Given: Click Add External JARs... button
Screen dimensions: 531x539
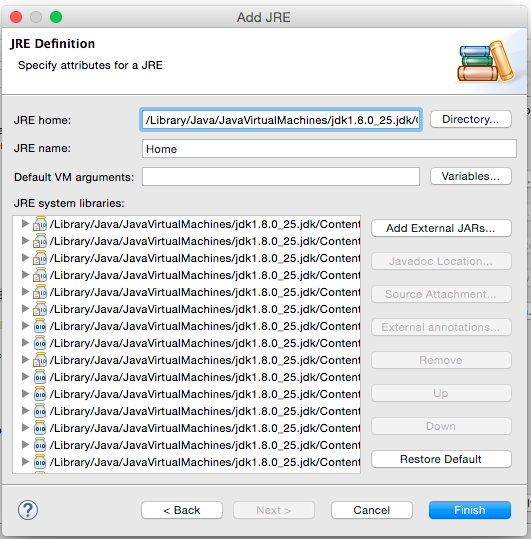Looking at the screenshot, I should (x=441, y=228).
